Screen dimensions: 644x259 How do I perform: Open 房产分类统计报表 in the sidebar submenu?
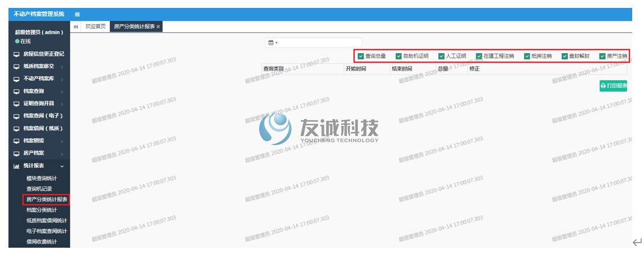tap(47, 199)
